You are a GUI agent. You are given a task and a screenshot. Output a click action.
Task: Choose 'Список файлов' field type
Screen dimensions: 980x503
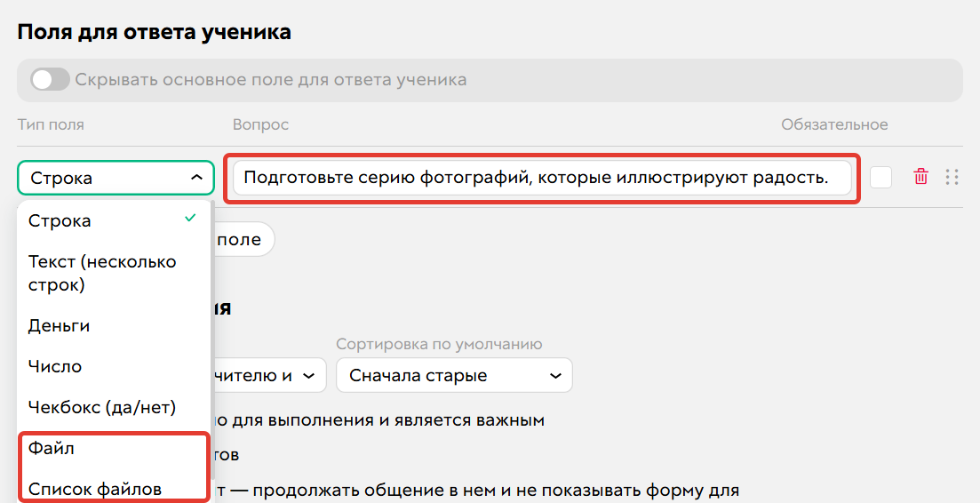(x=113, y=489)
